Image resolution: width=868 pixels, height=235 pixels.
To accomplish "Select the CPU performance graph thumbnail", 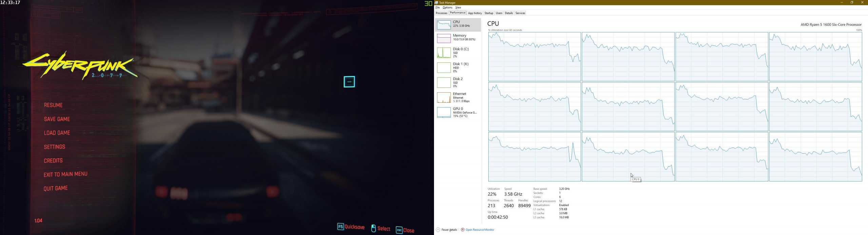I will coord(443,25).
